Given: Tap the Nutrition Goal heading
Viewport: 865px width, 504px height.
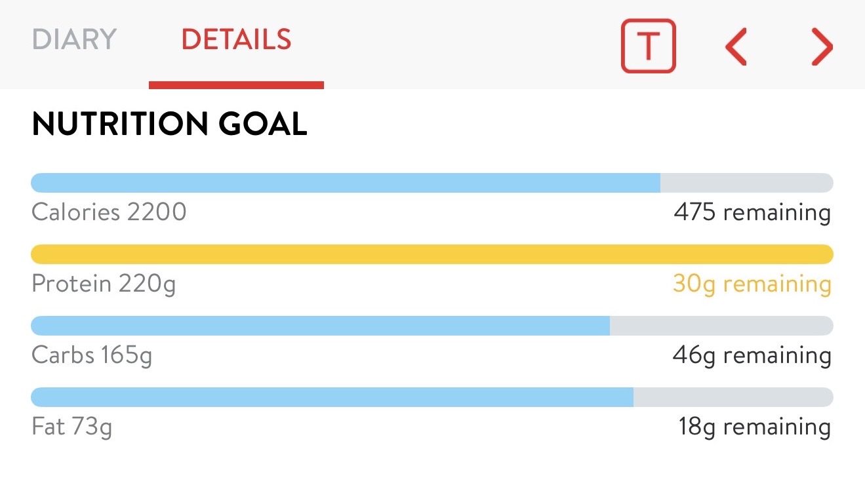Looking at the screenshot, I should [169, 124].
